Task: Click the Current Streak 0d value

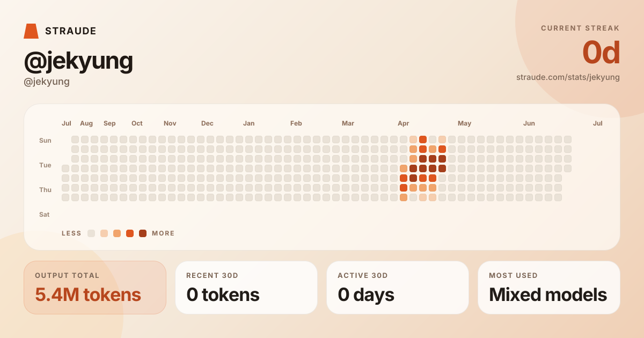Action: point(601,53)
